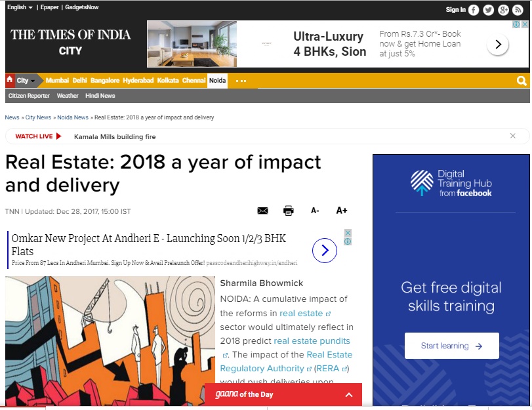
Task: Open Kamala Mills building fire headline
Action: tap(115, 137)
